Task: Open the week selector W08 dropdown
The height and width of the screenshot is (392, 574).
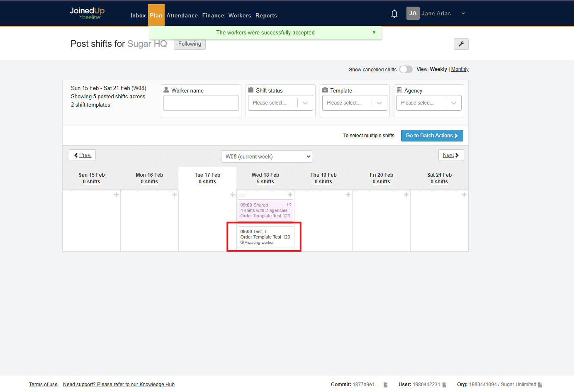Action: tap(266, 156)
